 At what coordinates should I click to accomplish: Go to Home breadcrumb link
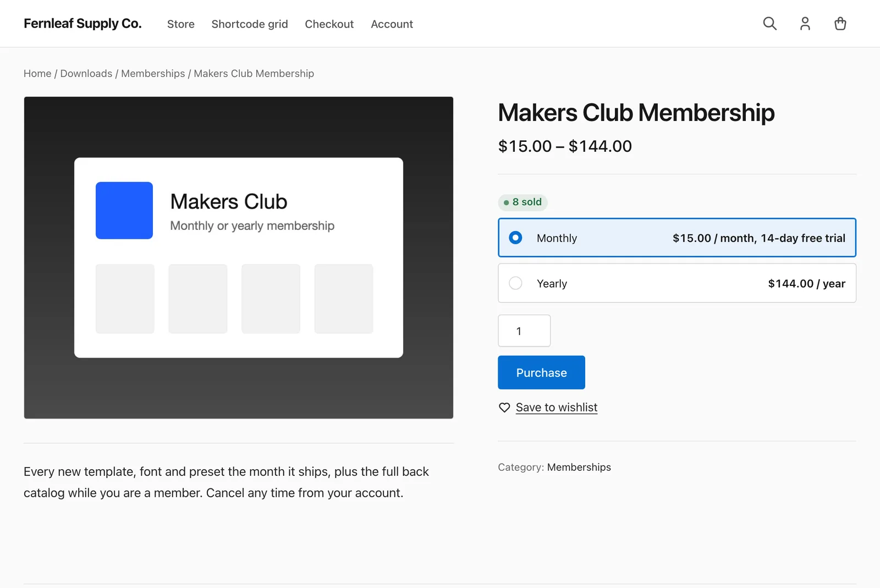(x=37, y=74)
